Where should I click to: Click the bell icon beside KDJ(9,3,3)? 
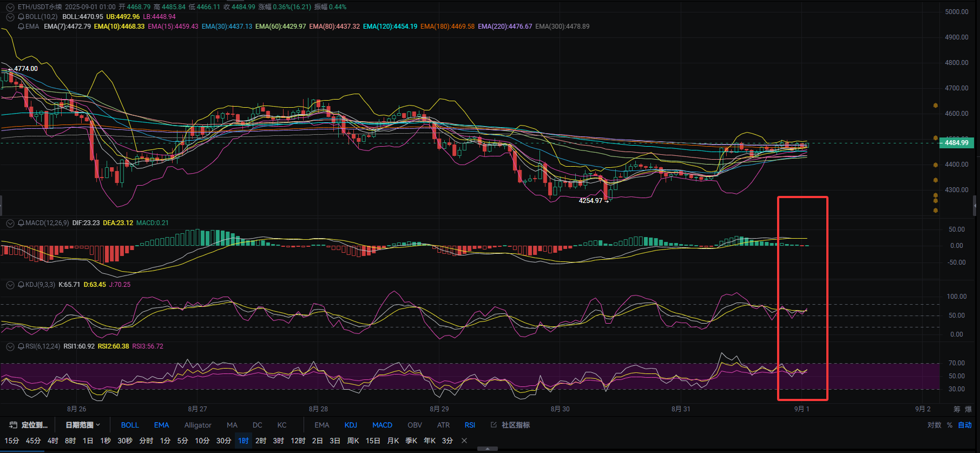pyautogui.click(x=21, y=285)
